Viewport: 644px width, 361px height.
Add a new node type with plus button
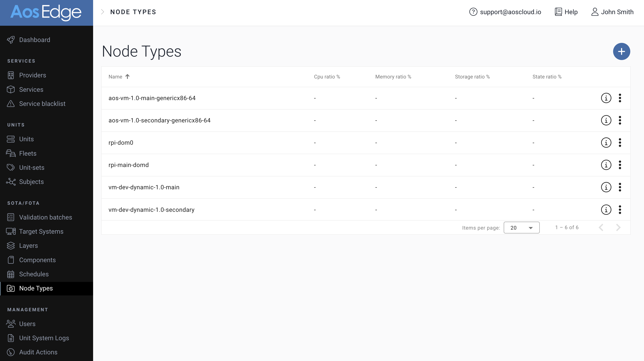pyautogui.click(x=621, y=51)
